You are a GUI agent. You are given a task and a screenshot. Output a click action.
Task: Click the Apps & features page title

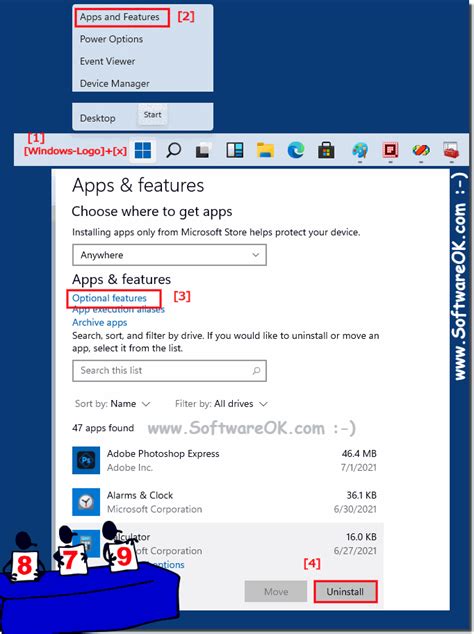pyautogui.click(x=138, y=186)
